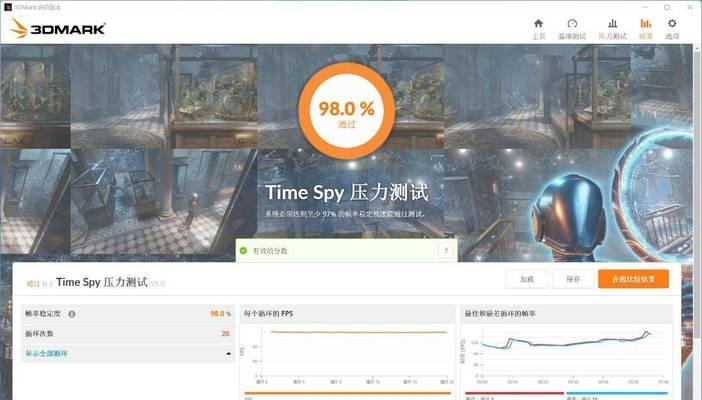702x400 pixels.
Task: Click the orange FPS legend bar
Action: (347, 393)
